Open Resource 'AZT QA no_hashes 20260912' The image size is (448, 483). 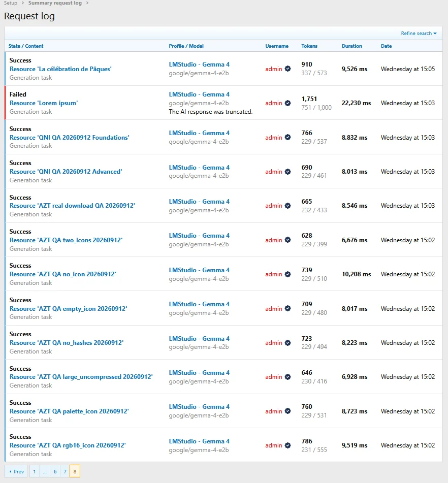point(67,342)
